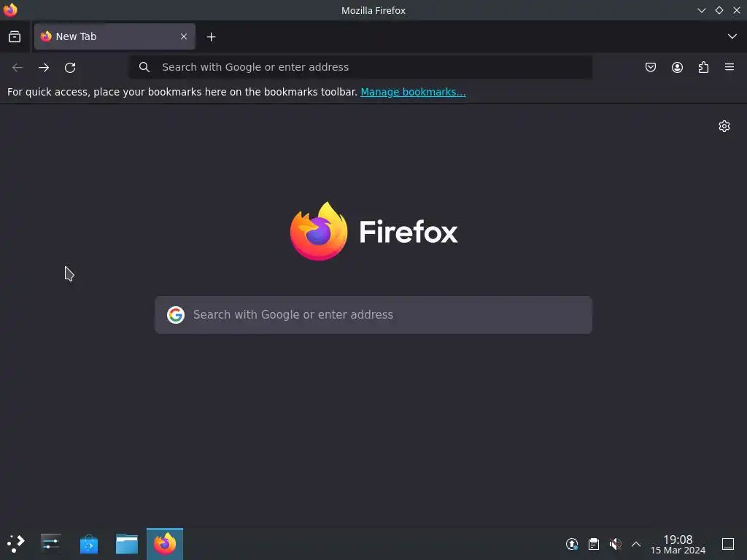Switch to Firefox taskbar entry

(x=165, y=543)
